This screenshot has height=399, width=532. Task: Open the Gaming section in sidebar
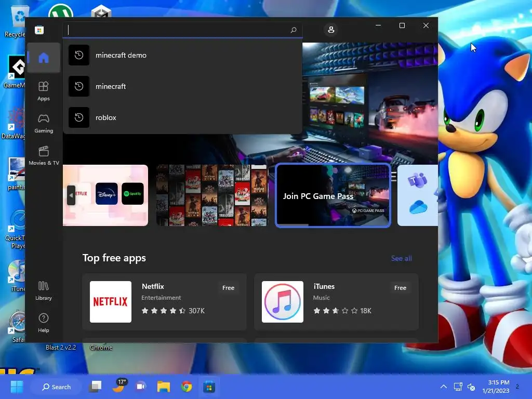pyautogui.click(x=44, y=124)
